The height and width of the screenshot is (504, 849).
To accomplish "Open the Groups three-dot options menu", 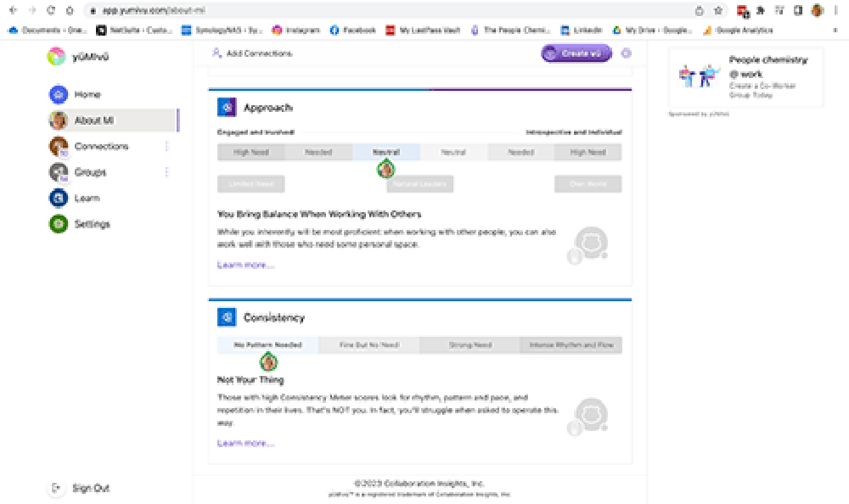I will [x=166, y=171].
